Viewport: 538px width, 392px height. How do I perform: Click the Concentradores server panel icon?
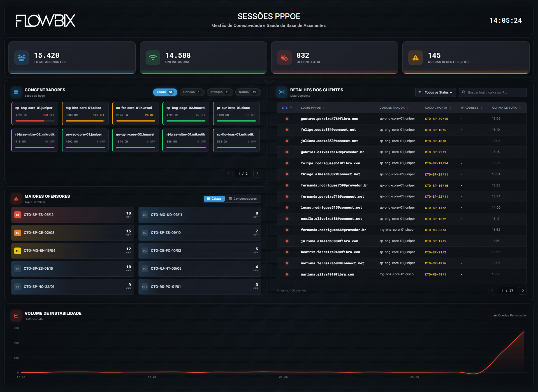16,92
